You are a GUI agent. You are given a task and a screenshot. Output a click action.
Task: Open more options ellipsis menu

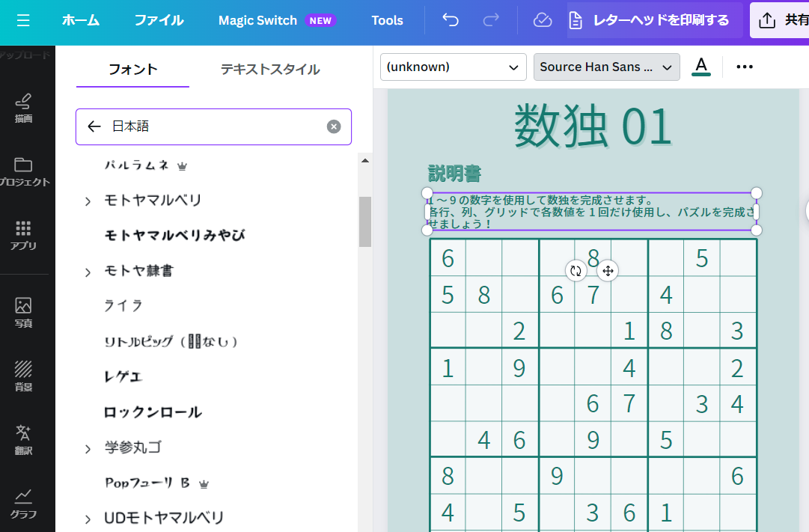coord(745,67)
